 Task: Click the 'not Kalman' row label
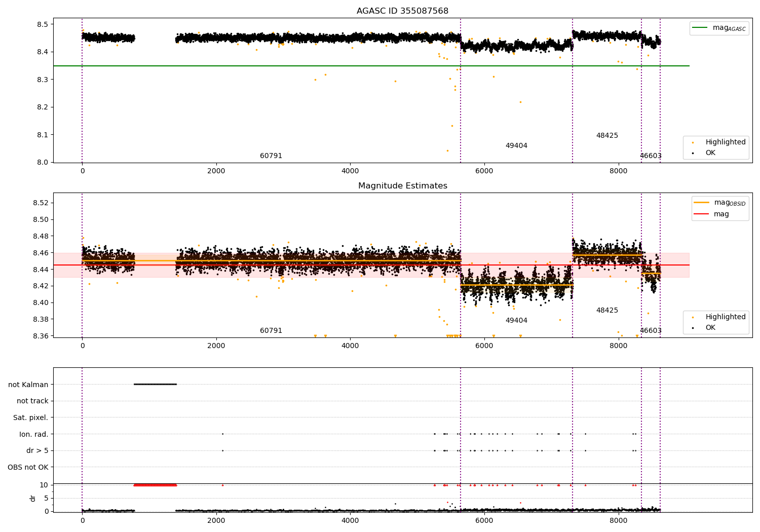coord(28,385)
